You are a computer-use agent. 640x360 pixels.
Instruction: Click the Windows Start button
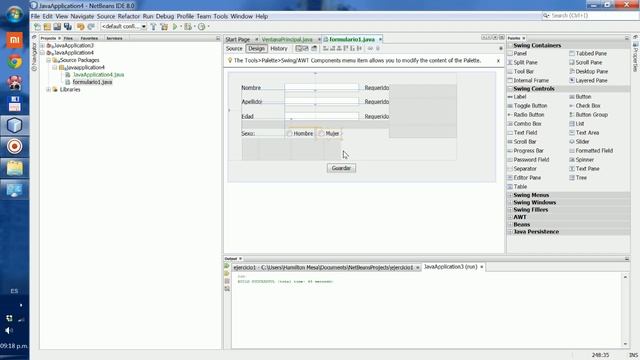(14, 15)
